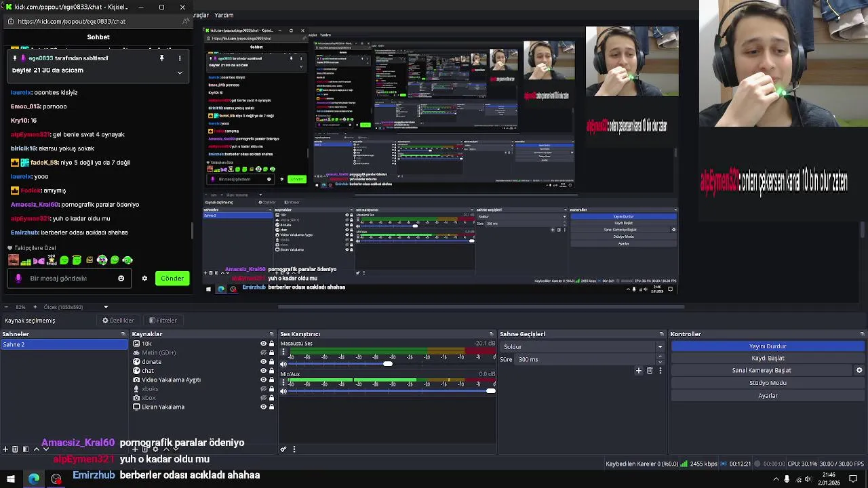The height and width of the screenshot is (488, 868).
Task: Select Sahne 2 scene
Action: coord(64,344)
